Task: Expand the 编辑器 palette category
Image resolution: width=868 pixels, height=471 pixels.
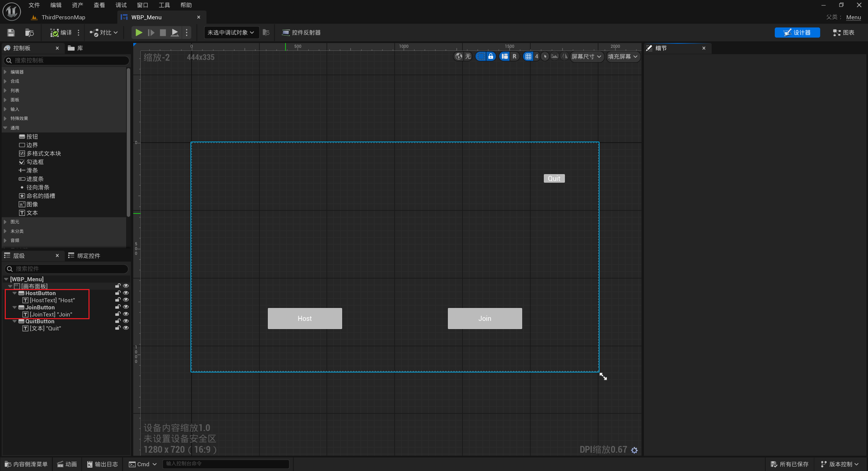Action: coord(5,72)
